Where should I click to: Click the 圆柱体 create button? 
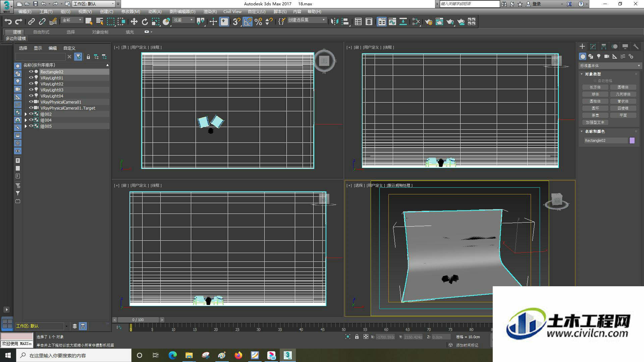pos(595,101)
